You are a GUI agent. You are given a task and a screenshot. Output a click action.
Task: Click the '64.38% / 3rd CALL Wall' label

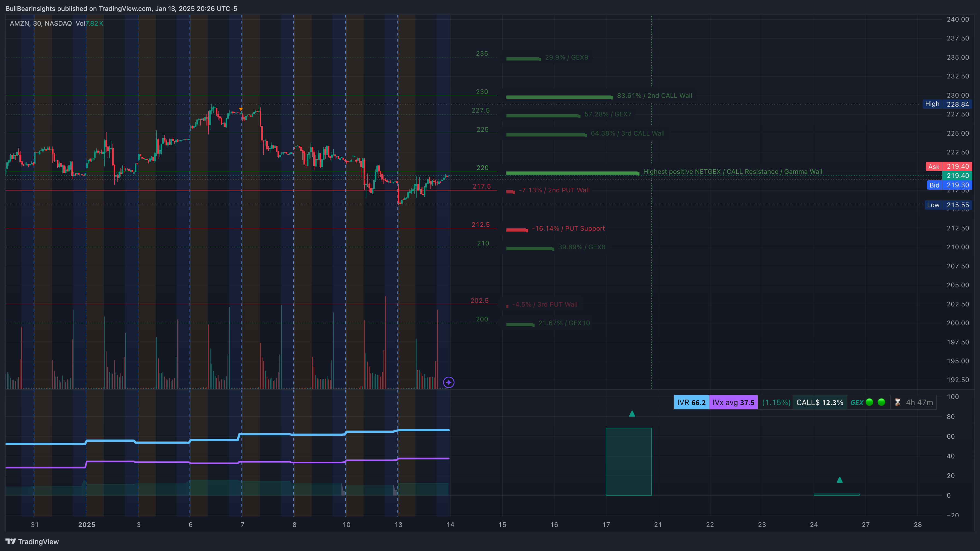pos(627,133)
